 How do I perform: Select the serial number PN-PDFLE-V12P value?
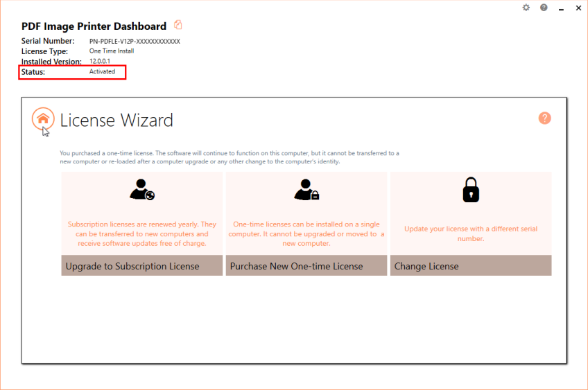coord(135,41)
